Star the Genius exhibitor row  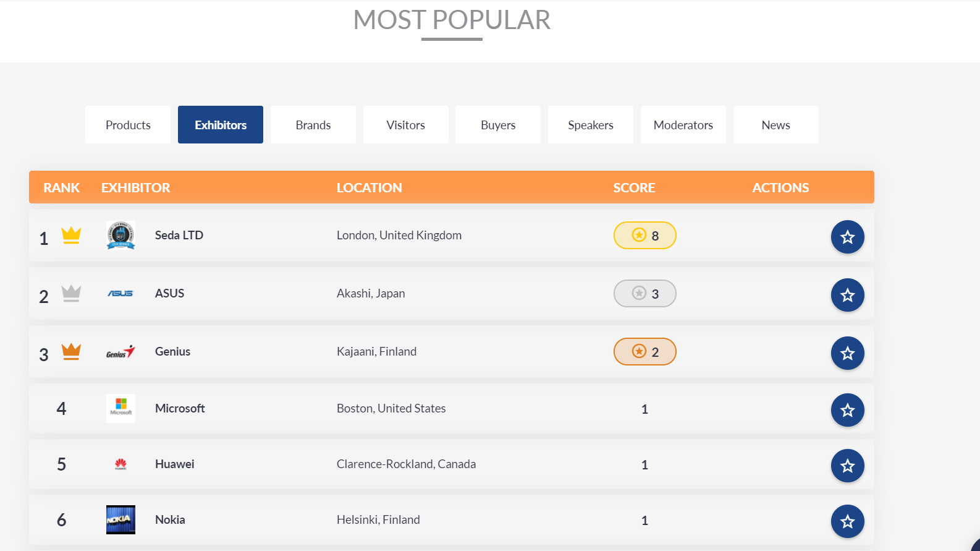click(847, 353)
